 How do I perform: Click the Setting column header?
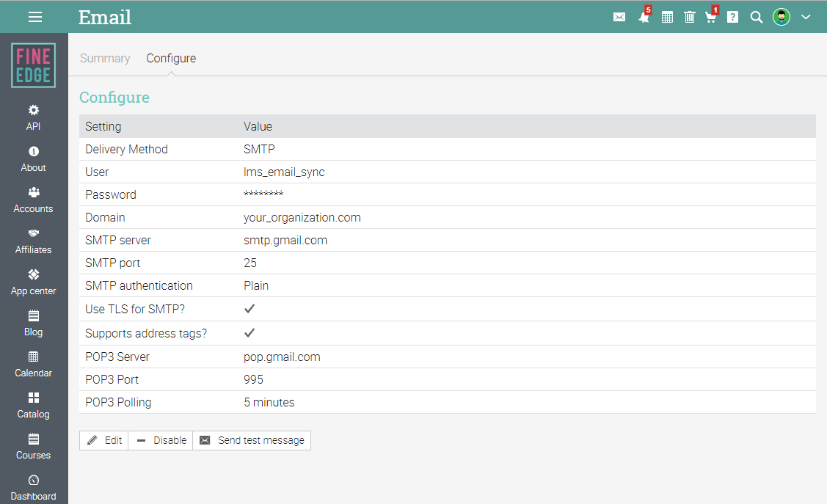point(103,126)
